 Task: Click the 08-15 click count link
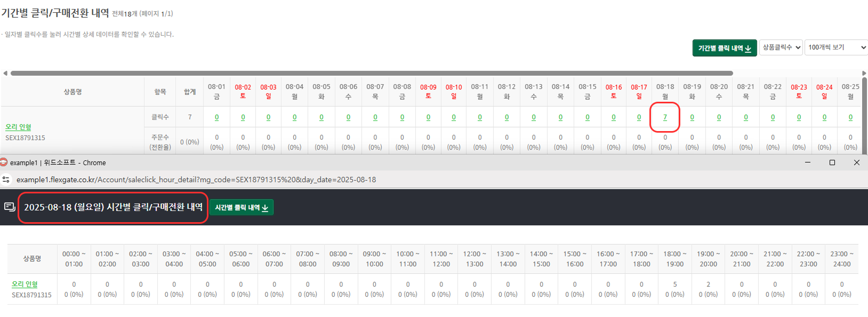[588, 117]
